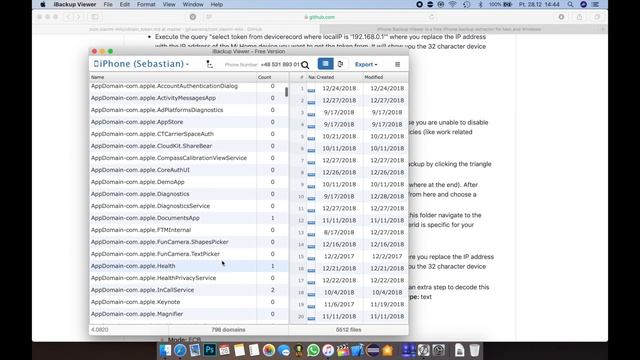Select file row 13 created 8/17/2018
Screen dimensions: 640x360
tap(349, 233)
